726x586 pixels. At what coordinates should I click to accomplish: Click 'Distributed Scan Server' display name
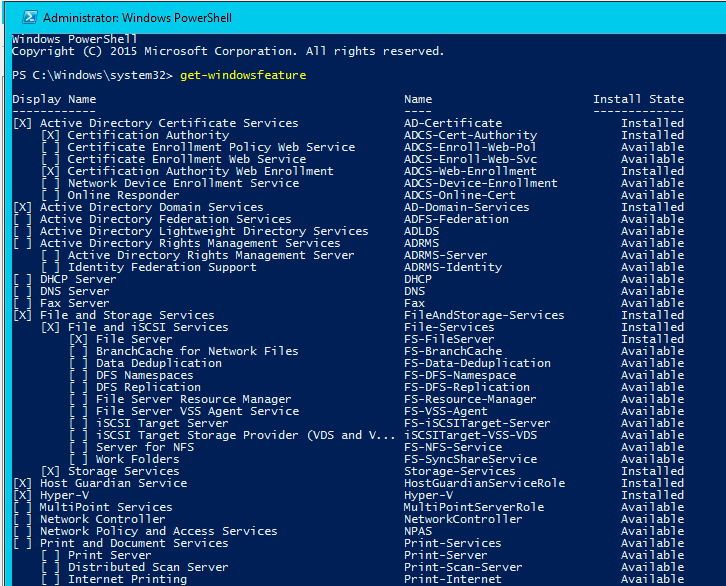point(148,567)
